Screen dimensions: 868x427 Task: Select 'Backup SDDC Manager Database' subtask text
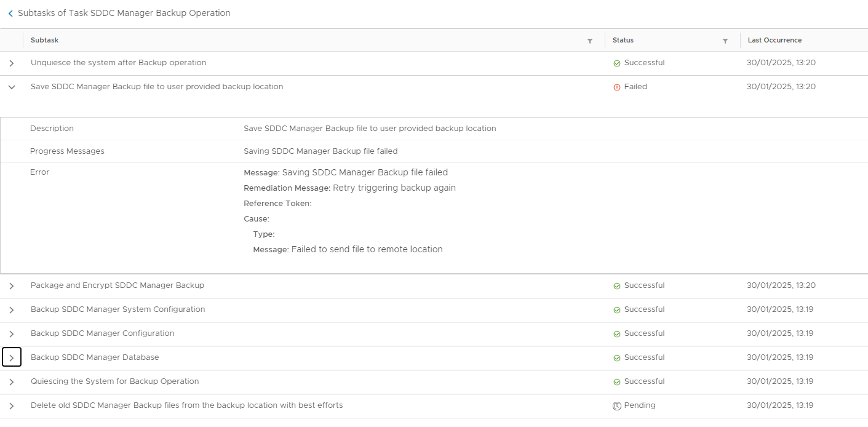point(95,357)
